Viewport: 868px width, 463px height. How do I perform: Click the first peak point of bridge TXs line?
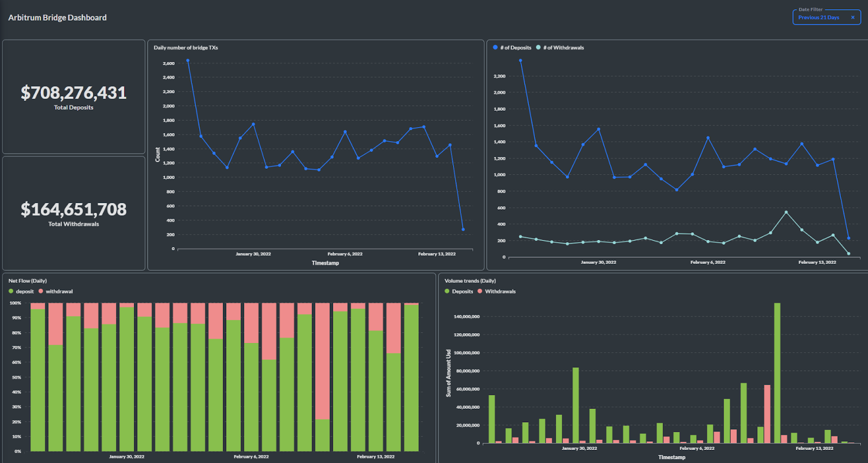tap(188, 60)
